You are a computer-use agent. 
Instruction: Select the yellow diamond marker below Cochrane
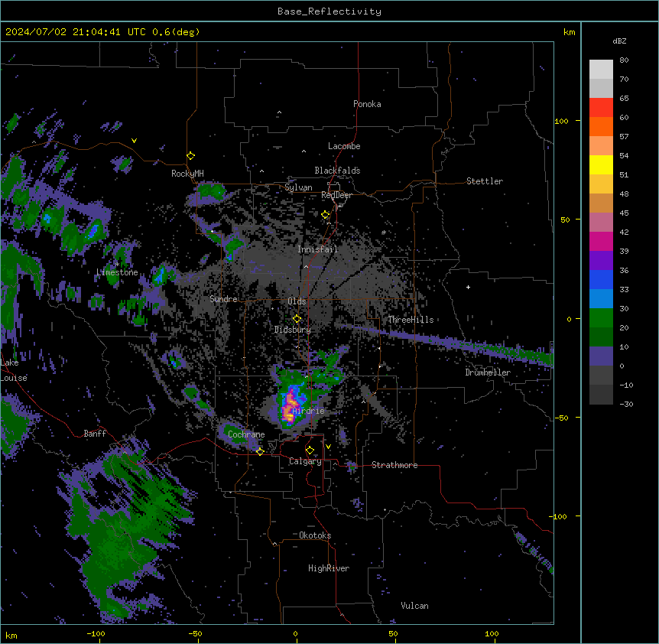tap(260, 451)
